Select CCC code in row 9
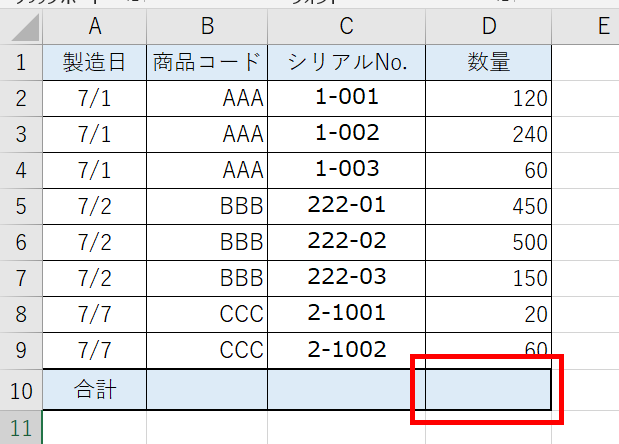Viewport: 619px width, 444px height. tap(207, 350)
